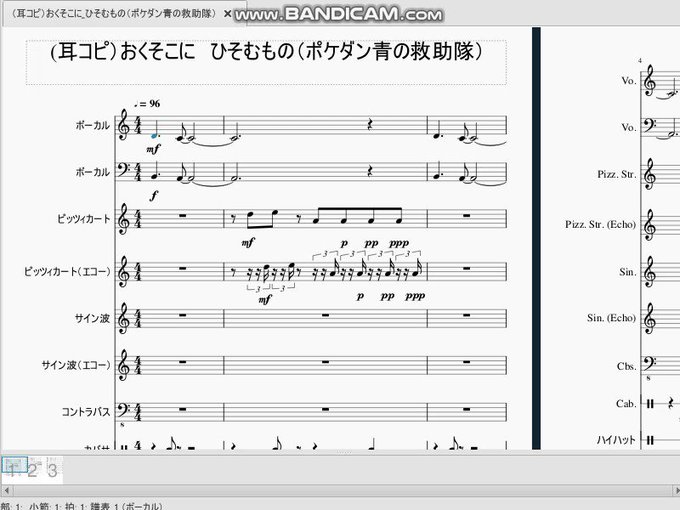Select the 4/4 time signature on ピッツィカート staff

tap(138, 219)
